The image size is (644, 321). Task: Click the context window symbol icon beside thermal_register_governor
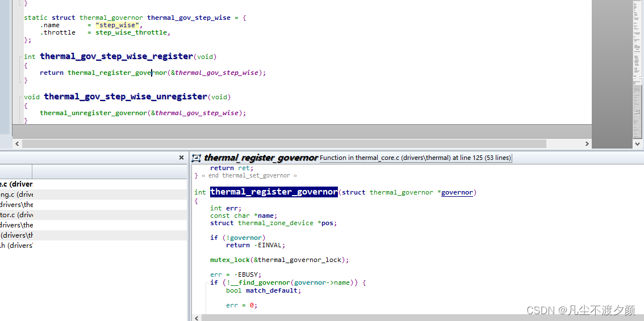(x=196, y=158)
